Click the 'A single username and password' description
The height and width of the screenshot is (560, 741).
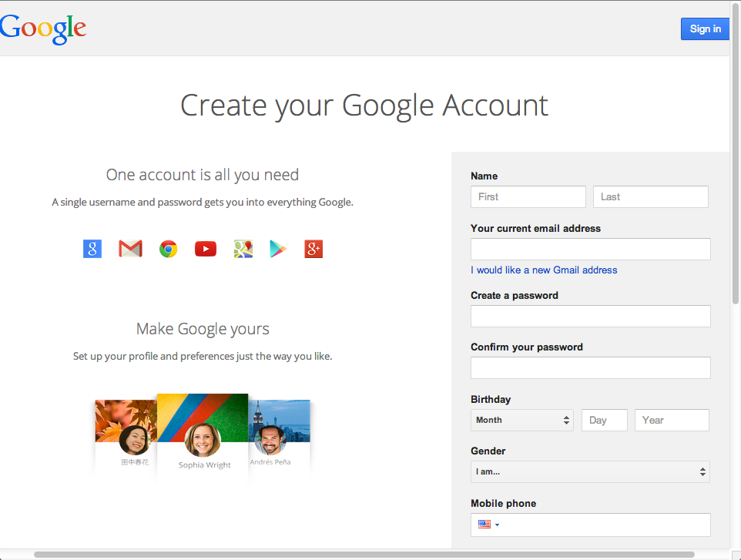(203, 203)
